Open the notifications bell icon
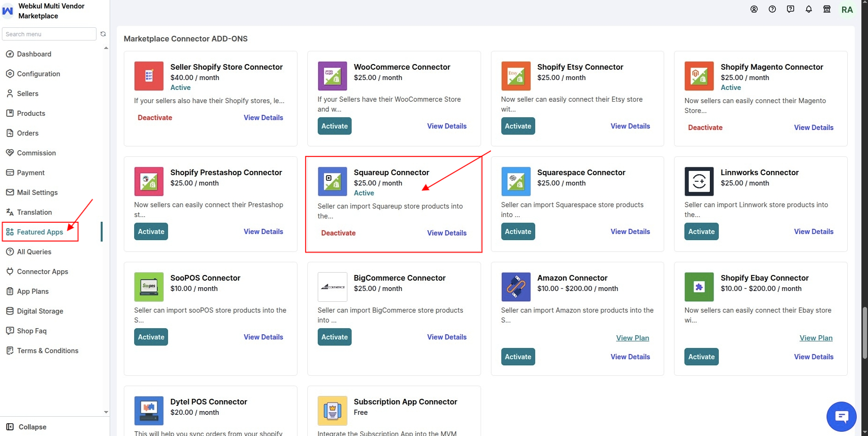 pyautogui.click(x=809, y=9)
